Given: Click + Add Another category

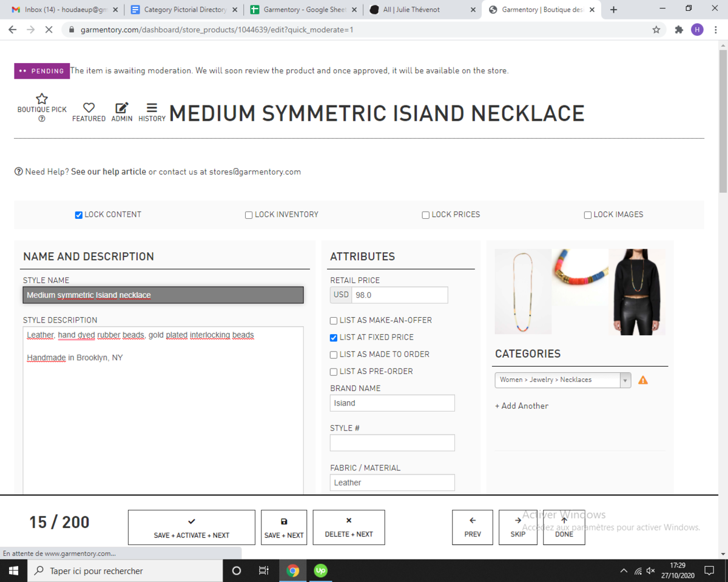Looking at the screenshot, I should (x=522, y=406).
